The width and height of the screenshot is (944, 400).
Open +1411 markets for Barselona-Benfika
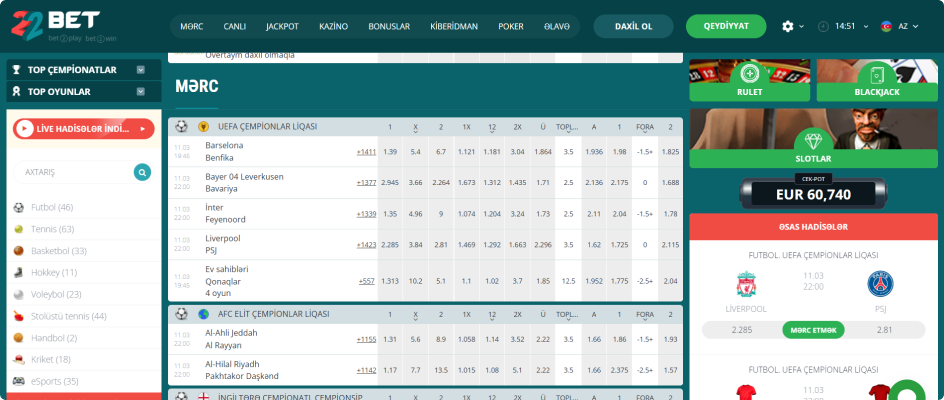pyautogui.click(x=366, y=152)
